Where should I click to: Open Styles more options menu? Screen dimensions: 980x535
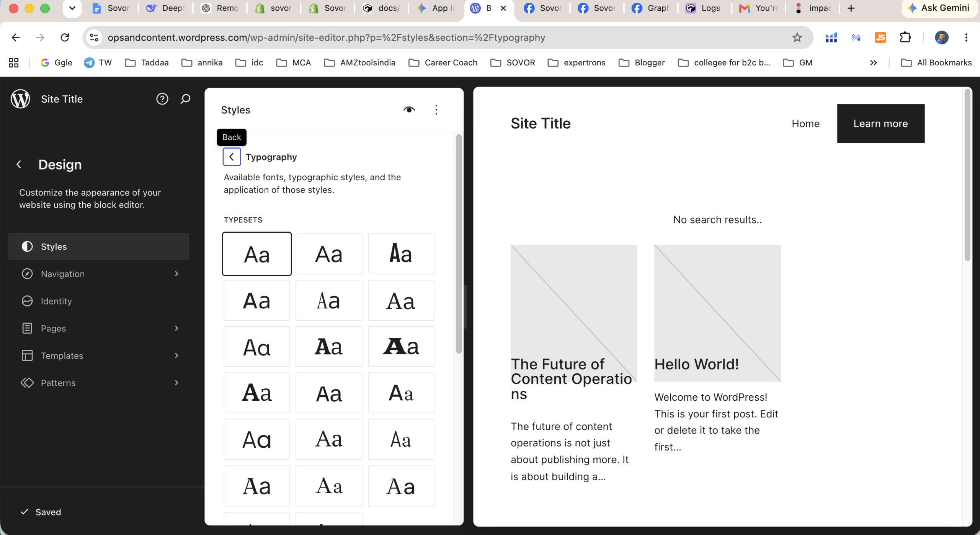(x=436, y=110)
